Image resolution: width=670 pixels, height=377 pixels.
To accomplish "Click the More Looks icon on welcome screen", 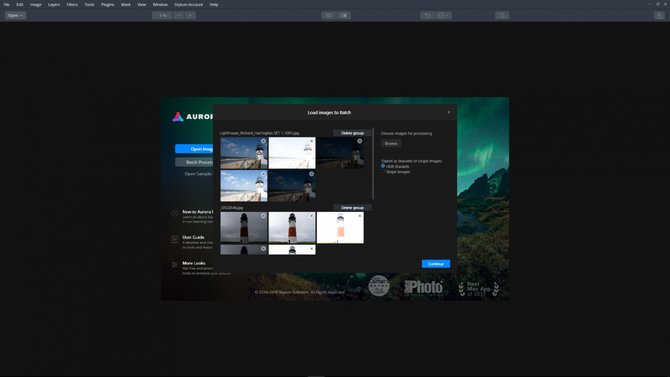I will point(175,265).
